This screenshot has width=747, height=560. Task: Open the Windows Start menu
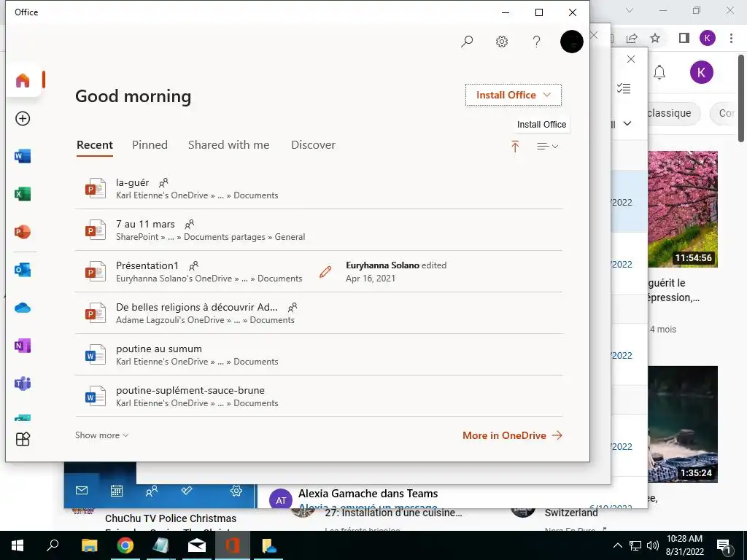click(18, 545)
